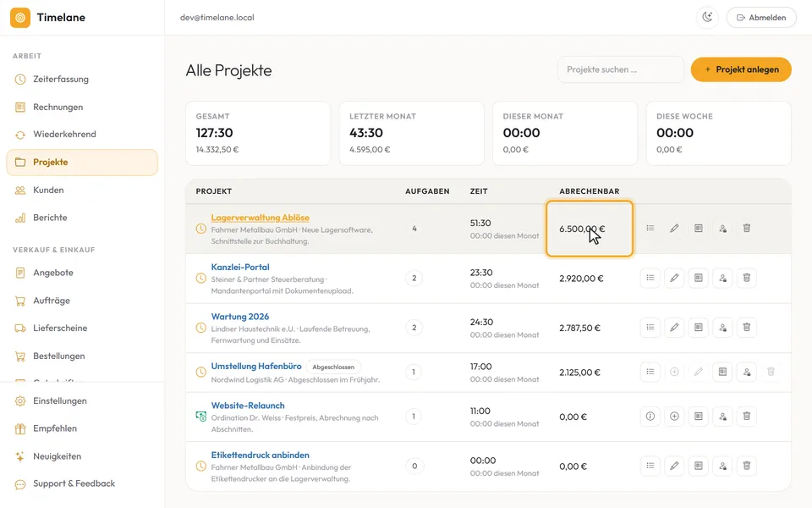Open Bestellungen in the sidebar
The width and height of the screenshot is (812, 508).
pos(82,356)
